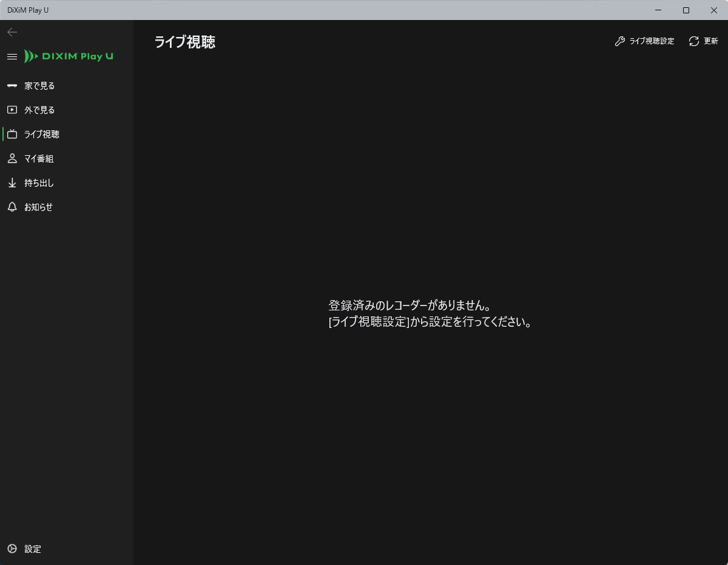Click the 外で見る play icon
Viewport: 728px width, 565px height.
coord(12,110)
